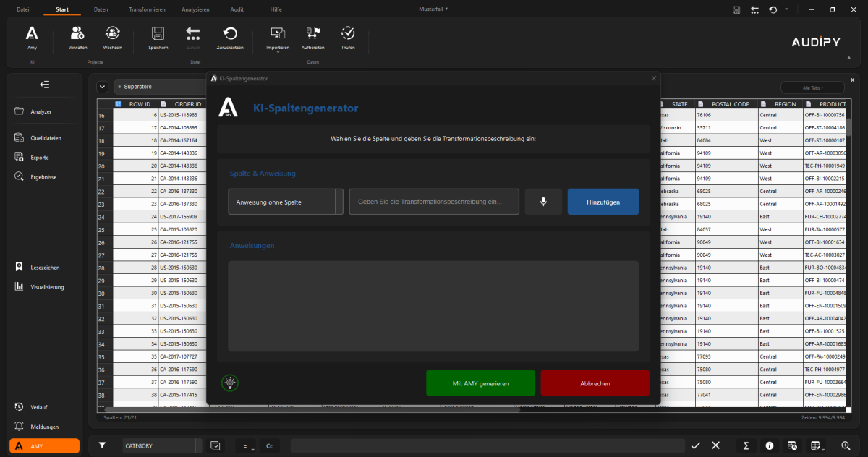868x457 pixels.
Task: Click the sigma sum icon in bottom bar
Action: coord(745,445)
